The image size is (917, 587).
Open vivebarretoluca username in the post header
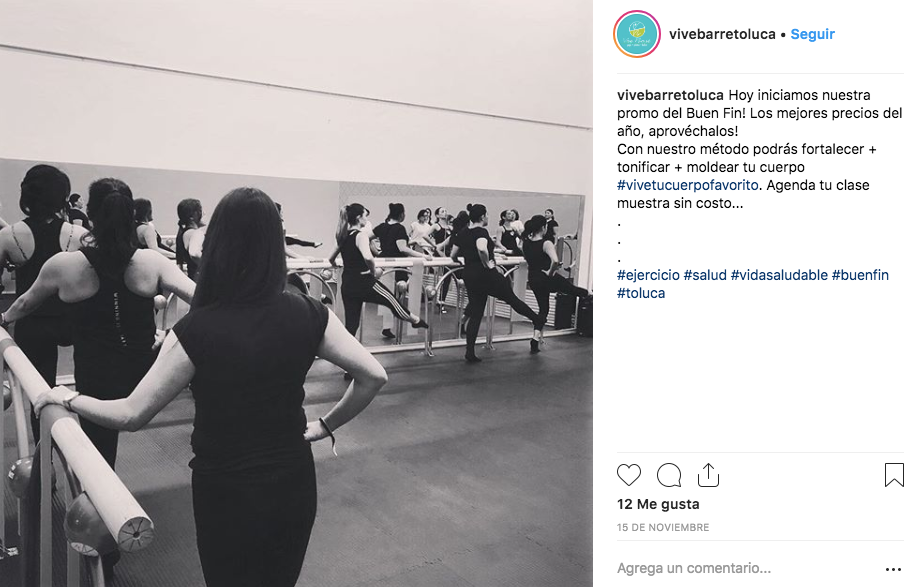click(x=722, y=34)
